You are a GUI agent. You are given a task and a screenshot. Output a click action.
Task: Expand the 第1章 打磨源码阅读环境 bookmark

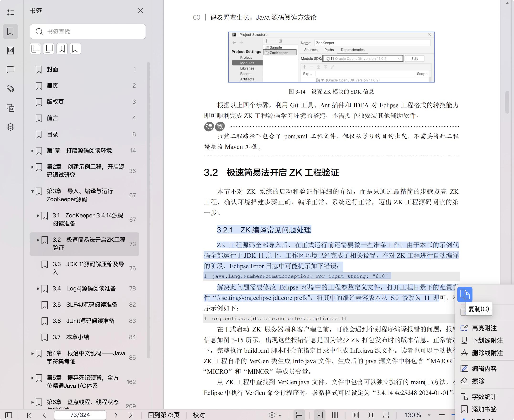tap(32, 151)
